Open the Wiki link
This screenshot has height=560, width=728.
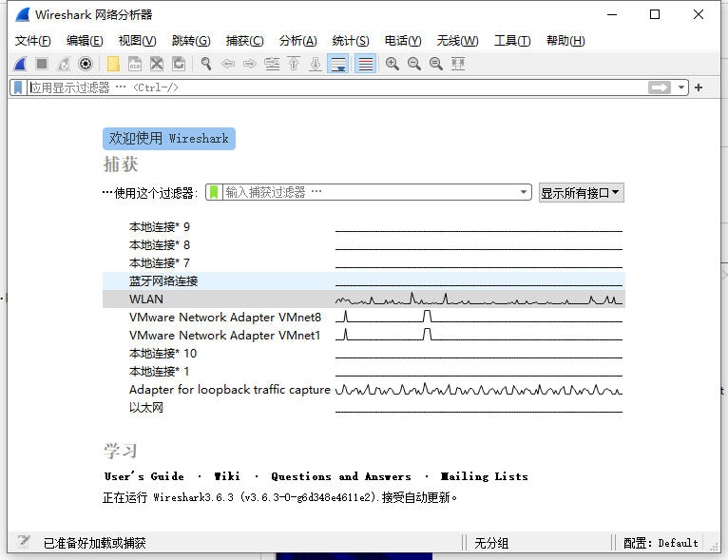(227, 476)
